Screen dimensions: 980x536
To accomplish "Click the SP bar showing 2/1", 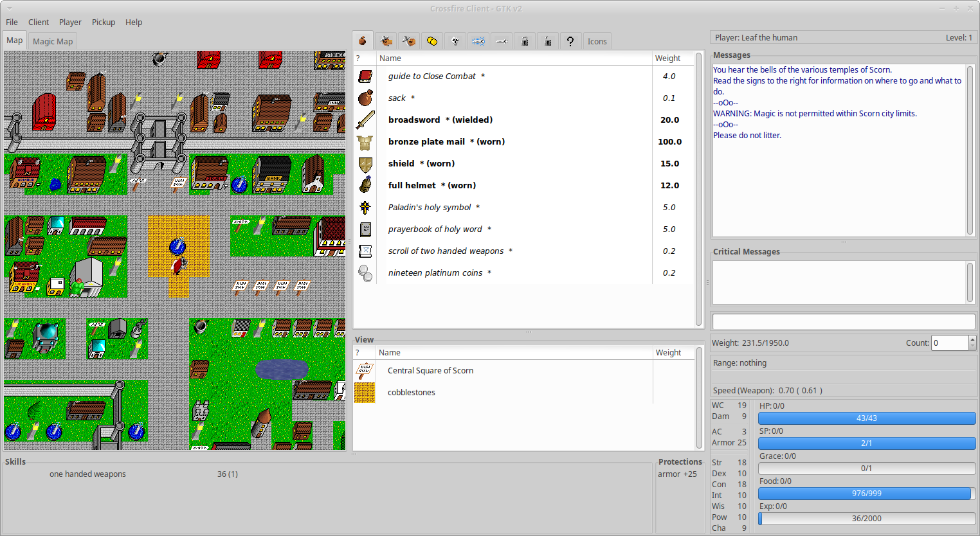I will [x=867, y=443].
